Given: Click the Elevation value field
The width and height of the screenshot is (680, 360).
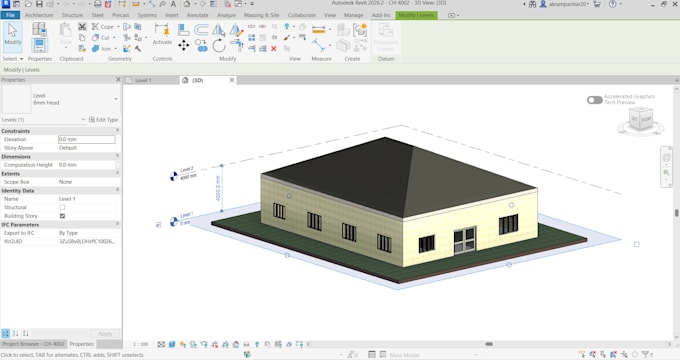Looking at the screenshot, I should [87, 139].
